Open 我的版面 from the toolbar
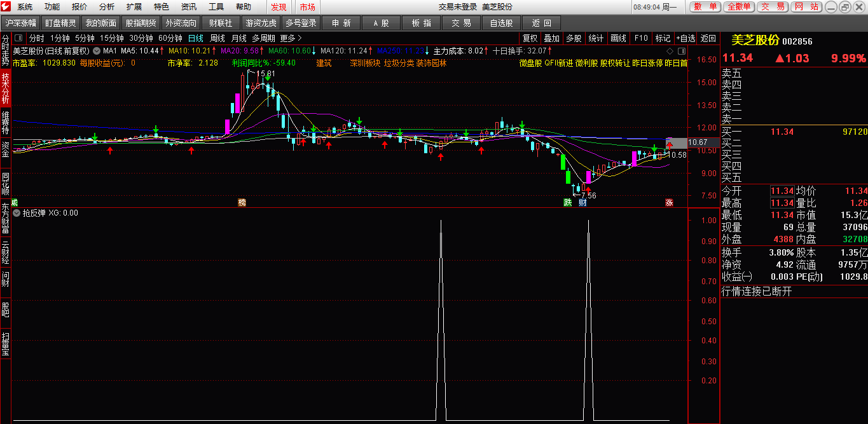 [x=100, y=23]
